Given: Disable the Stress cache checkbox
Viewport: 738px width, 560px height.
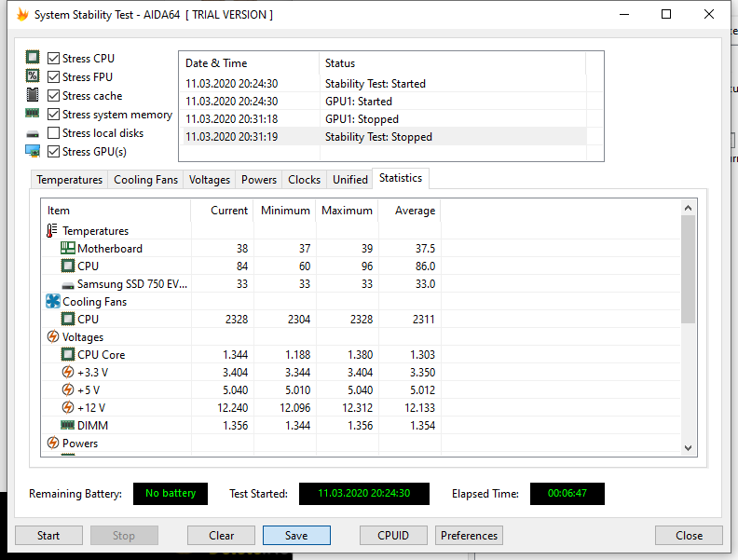Looking at the screenshot, I should (54, 96).
